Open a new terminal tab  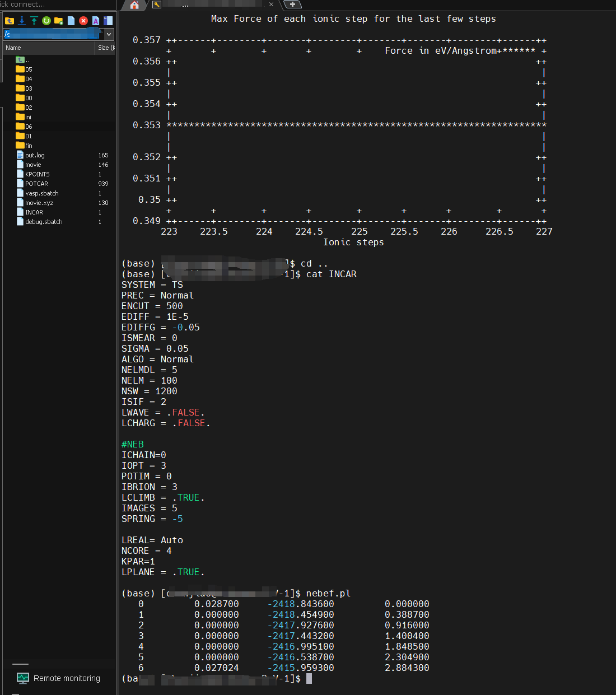pos(292,4)
